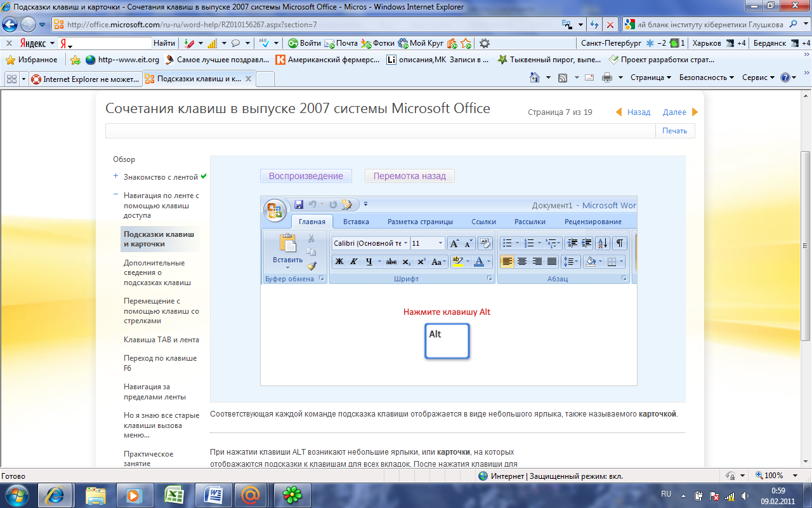
Task: Click the Save floppy icon in Word demo
Action: coord(299,204)
